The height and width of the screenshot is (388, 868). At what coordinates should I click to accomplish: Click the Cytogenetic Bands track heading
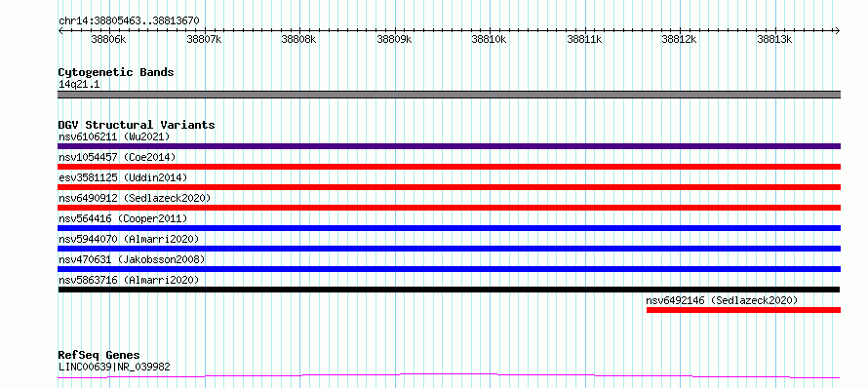click(116, 72)
